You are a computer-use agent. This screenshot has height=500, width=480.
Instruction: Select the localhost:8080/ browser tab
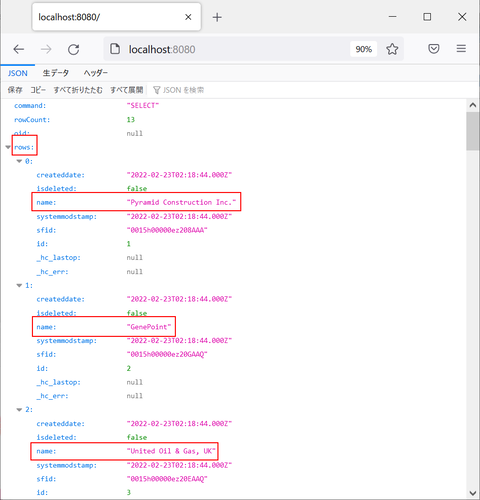pyautogui.click(x=116, y=17)
